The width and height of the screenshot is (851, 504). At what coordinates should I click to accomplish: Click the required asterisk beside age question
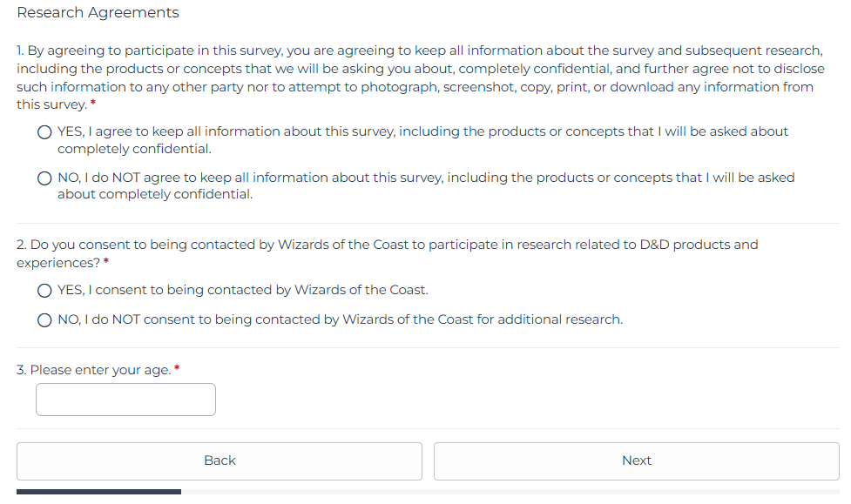click(177, 369)
